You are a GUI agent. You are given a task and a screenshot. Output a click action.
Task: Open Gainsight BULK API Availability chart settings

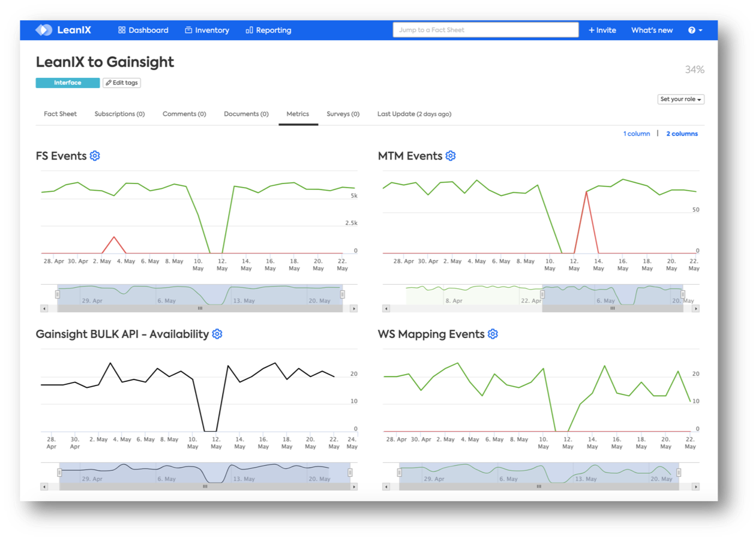click(x=217, y=334)
